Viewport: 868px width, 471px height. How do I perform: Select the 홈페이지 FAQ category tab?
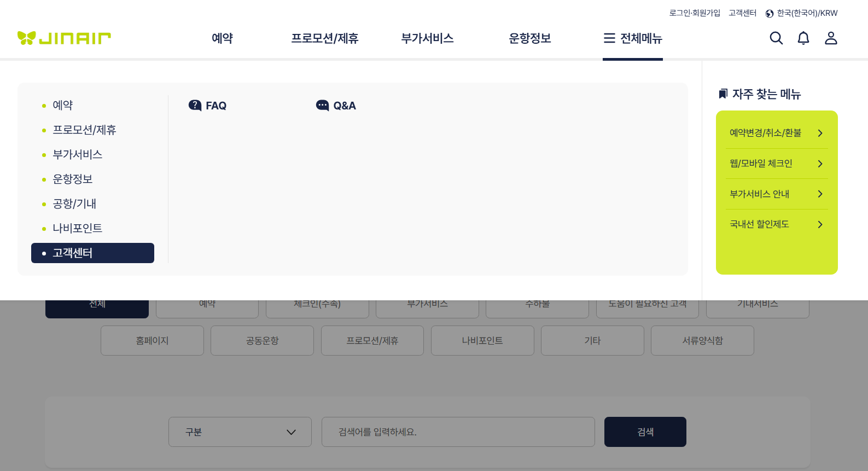(152, 340)
